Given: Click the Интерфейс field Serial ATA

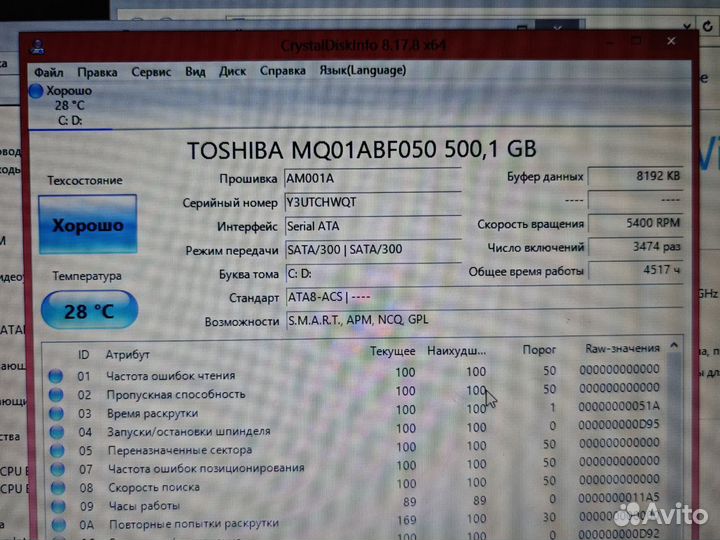Looking at the screenshot, I should 372,226.
